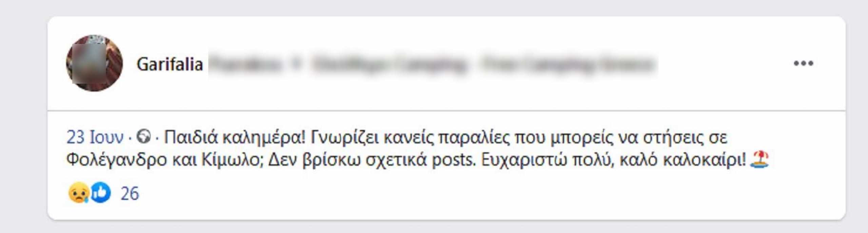Open the Garifalia profile name link
868x233 pixels.
(x=170, y=64)
